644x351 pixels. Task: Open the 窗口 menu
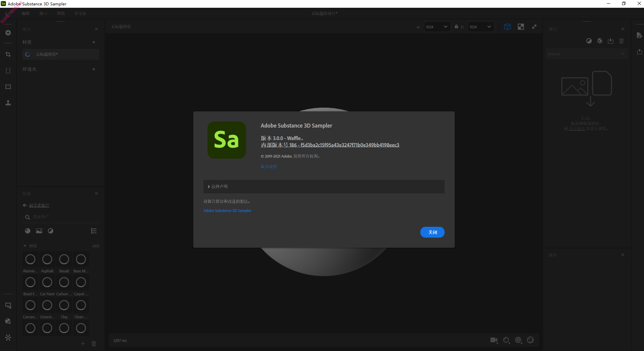(43, 13)
